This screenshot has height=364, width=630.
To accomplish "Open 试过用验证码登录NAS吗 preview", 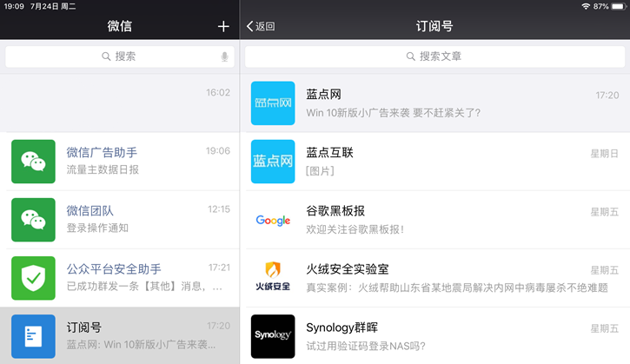I will [366, 346].
